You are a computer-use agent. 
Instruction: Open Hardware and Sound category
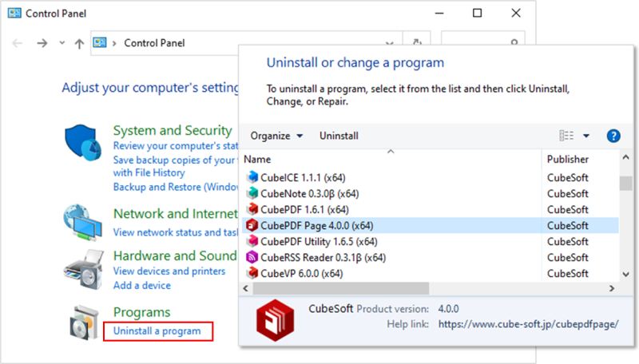[x=175, y=255]
